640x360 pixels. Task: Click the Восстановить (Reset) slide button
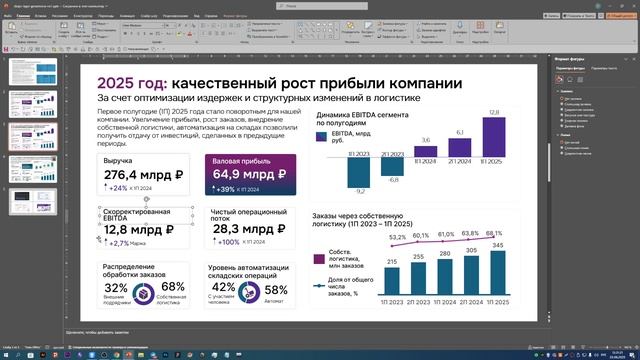click(x=104, y=30)
